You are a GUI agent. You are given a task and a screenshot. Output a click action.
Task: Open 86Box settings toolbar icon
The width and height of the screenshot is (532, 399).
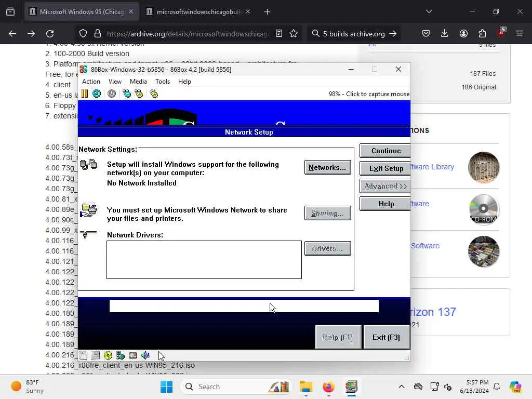pyautogui.click(x=154, y=94)
